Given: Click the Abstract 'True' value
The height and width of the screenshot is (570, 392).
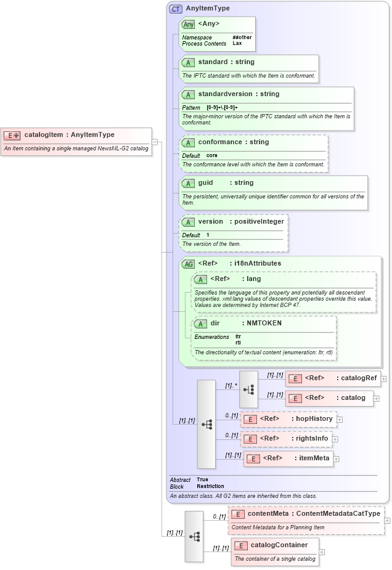Looking at the screenshot, I should [203, 479].
